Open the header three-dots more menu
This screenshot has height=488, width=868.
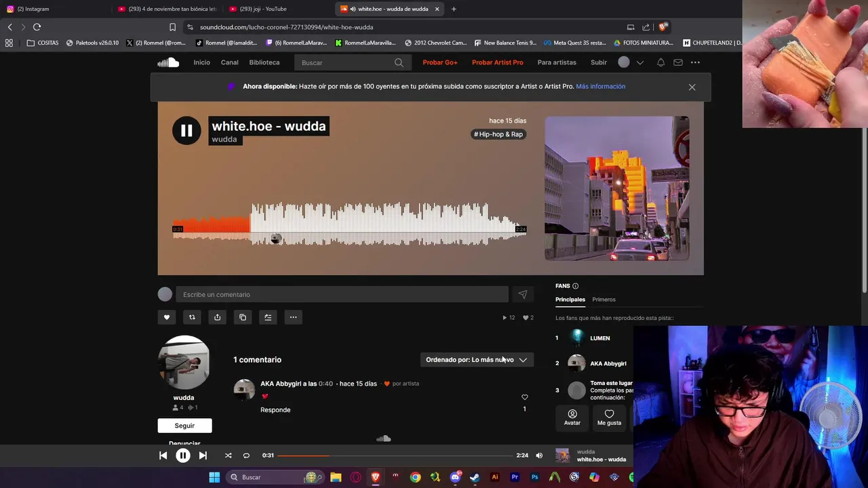pos(695,62)
